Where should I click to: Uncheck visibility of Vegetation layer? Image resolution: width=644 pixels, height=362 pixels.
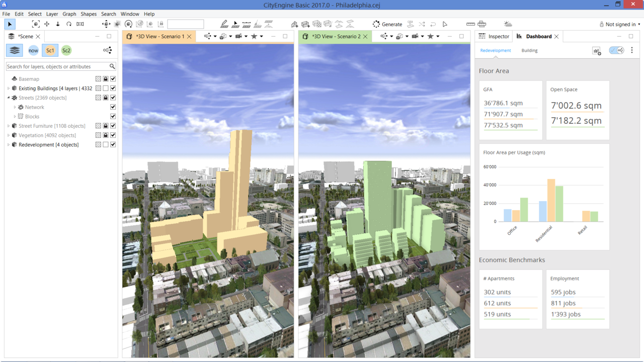(x=113, y=135)
